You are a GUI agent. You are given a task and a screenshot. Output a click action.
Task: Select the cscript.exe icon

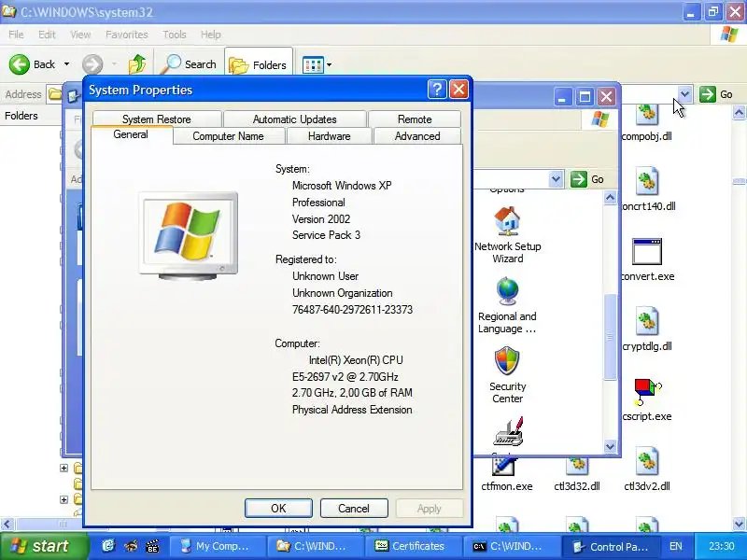tap(647, 391)
